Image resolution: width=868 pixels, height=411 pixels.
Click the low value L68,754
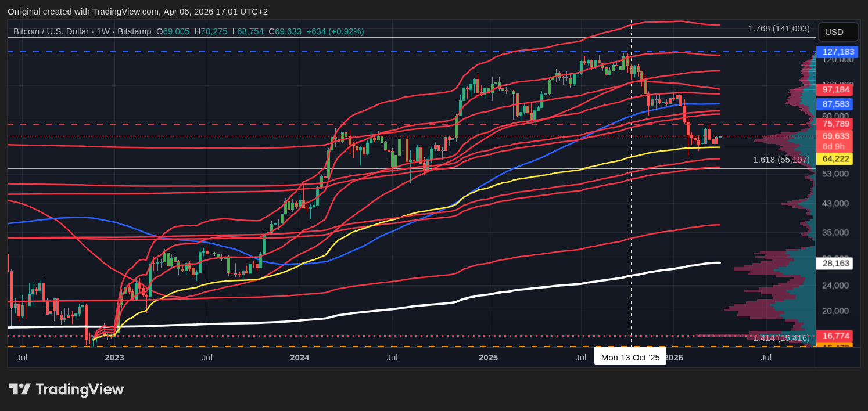248,31
